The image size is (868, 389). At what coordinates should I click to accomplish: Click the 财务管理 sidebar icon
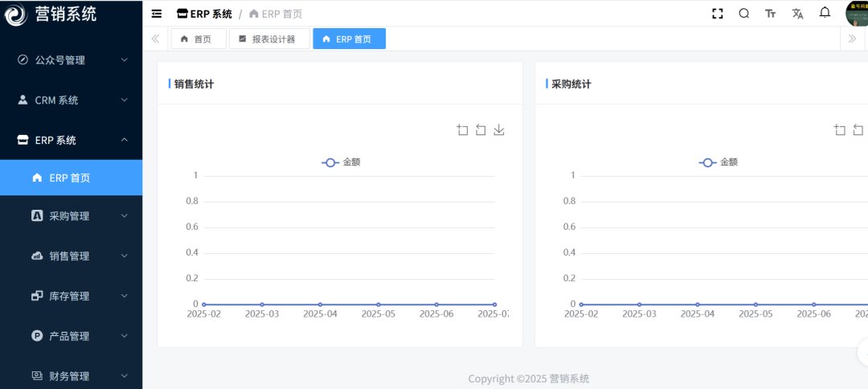[x=37, y=375]
